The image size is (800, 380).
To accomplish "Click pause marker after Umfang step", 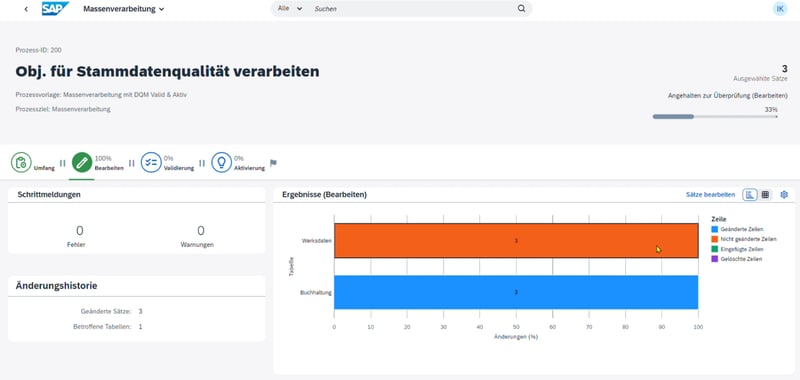I will click(63, 163).
